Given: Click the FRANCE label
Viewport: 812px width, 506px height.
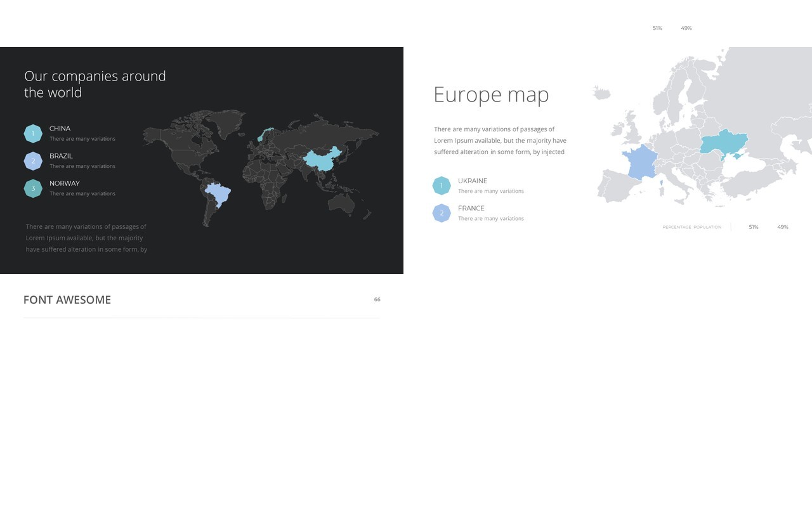Looking at the screenshot, I should click(471, 208).
